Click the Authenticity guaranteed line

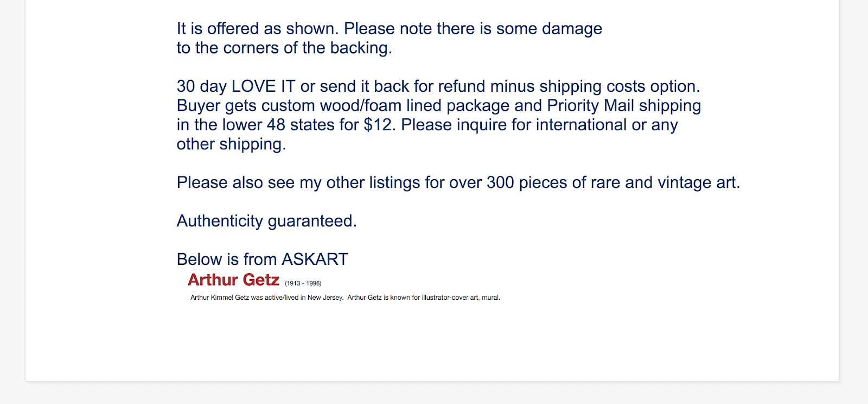click(267, 222)
